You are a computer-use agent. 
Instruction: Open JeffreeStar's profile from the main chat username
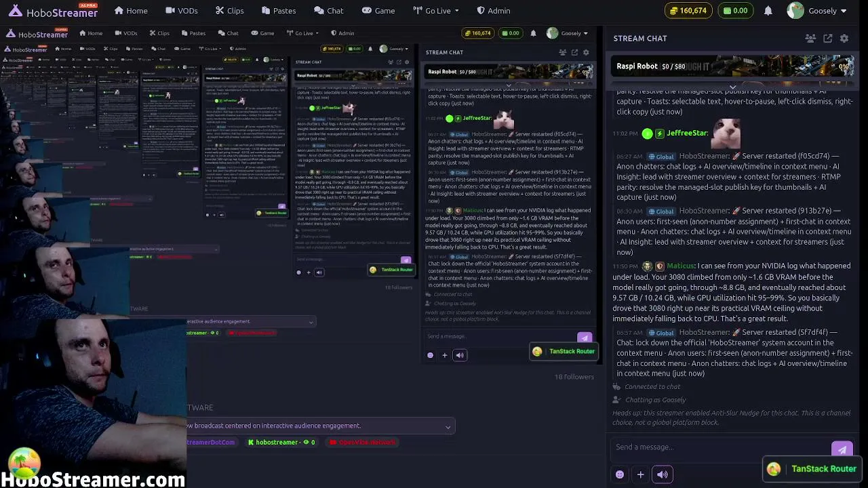[x=687, y=134]
